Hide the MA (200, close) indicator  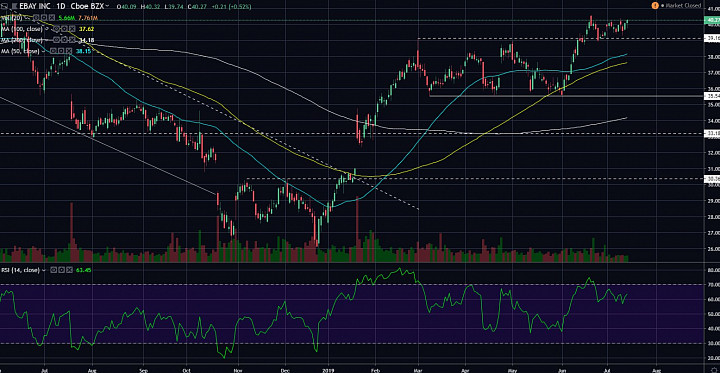tap(56, 40)
